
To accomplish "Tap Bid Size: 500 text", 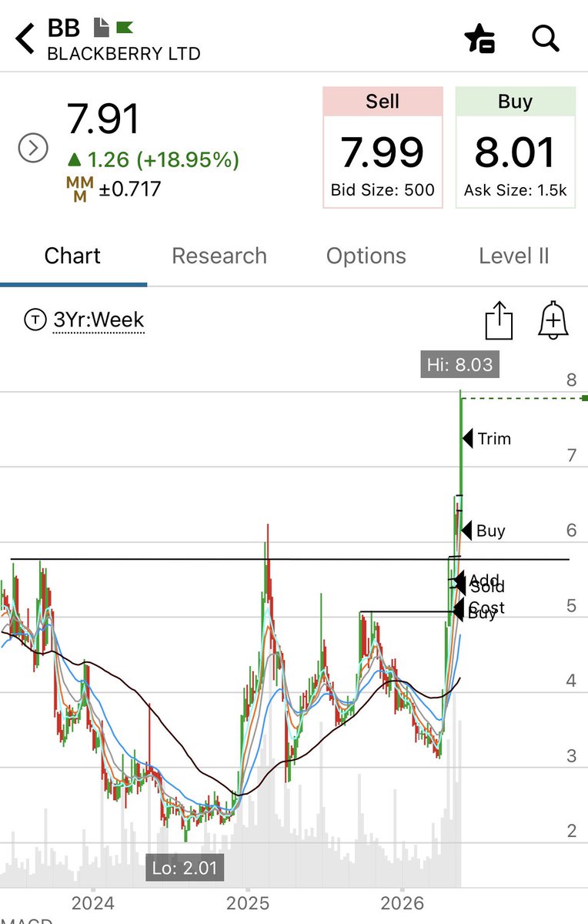I will 383,189.
